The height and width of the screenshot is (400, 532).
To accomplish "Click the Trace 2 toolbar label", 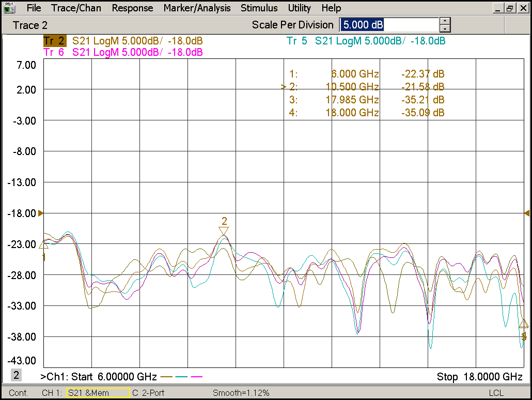I will (x=30, y=25).
